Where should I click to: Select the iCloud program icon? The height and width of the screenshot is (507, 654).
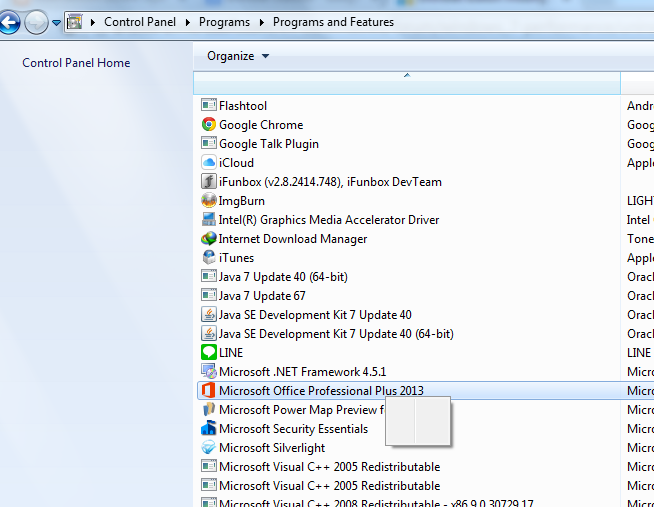pos(209,163)
